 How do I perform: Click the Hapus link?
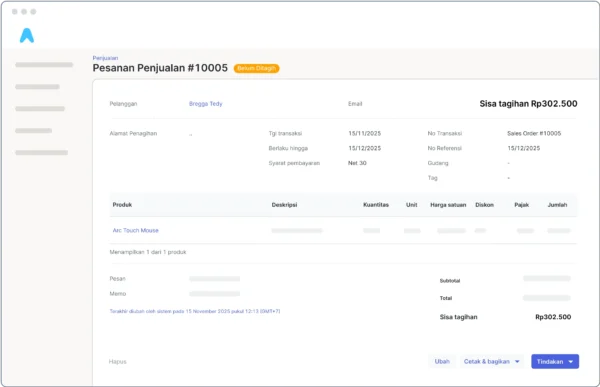point(117,361)
